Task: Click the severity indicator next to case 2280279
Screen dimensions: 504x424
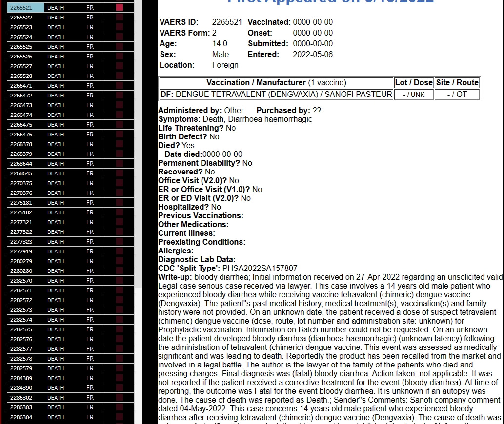Action: 120,261
